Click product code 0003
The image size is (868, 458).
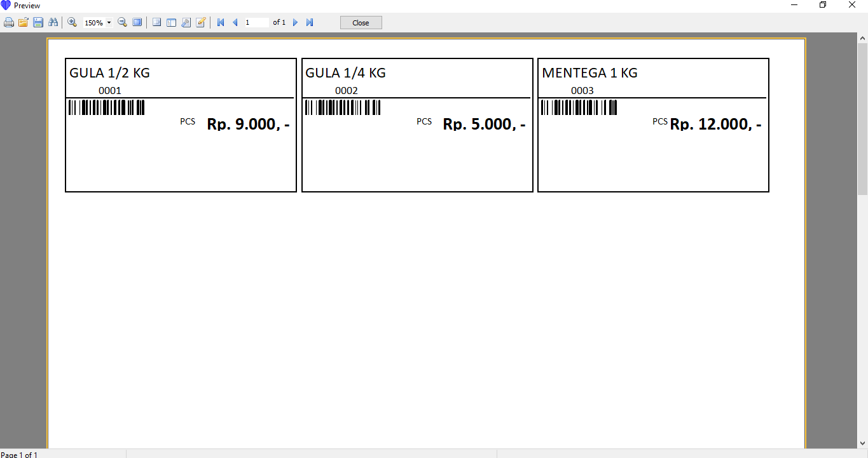click(x=582, y=91)
